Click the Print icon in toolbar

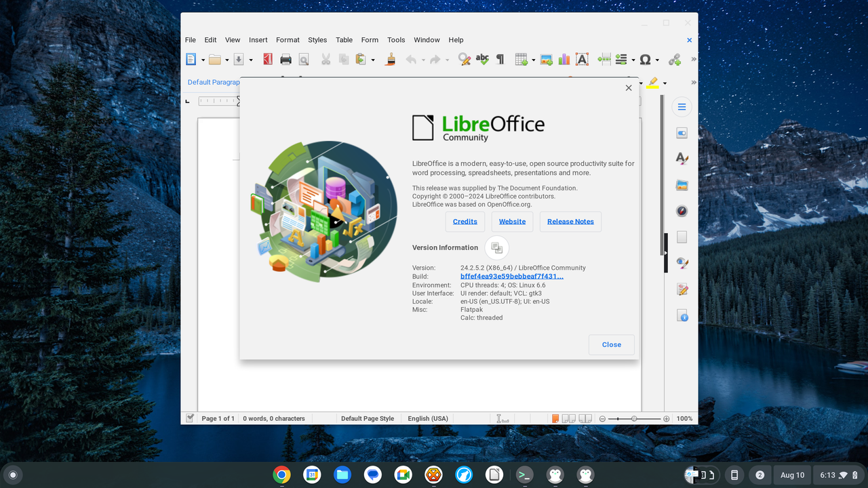pos(285,60)
